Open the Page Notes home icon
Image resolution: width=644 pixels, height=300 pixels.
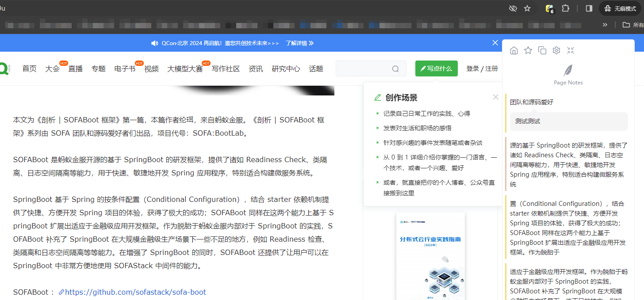coord(514,50)
